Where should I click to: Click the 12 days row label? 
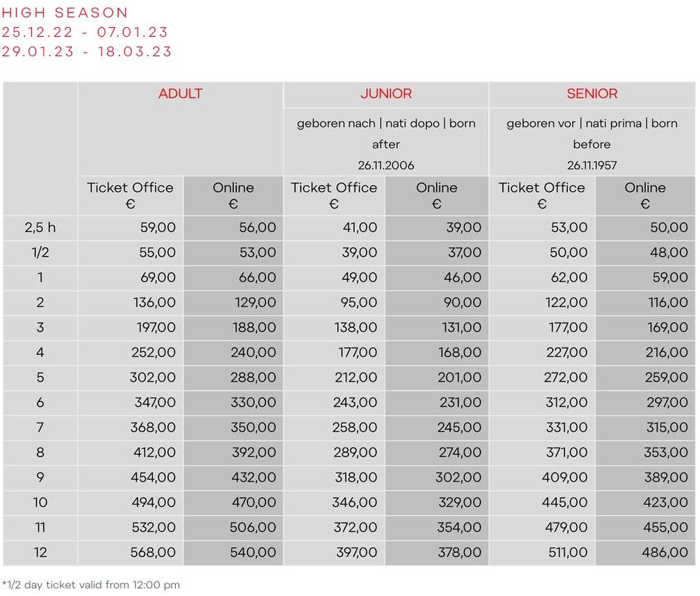click(x=40, y=553)
